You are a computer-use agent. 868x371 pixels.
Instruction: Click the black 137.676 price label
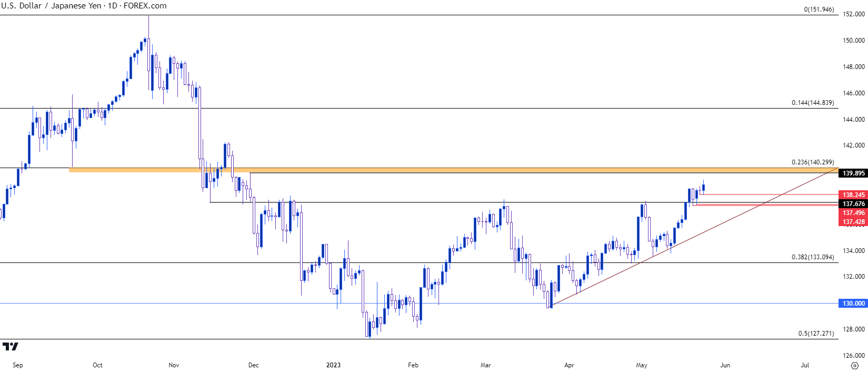[x=853, y=204]
